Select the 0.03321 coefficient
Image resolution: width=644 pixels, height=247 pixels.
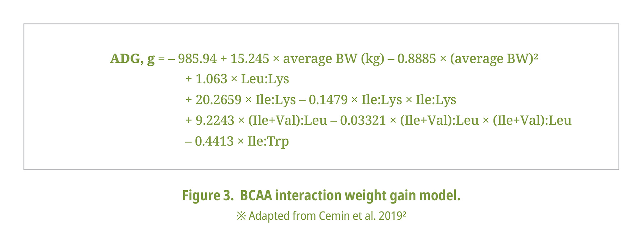coord(363,120)
